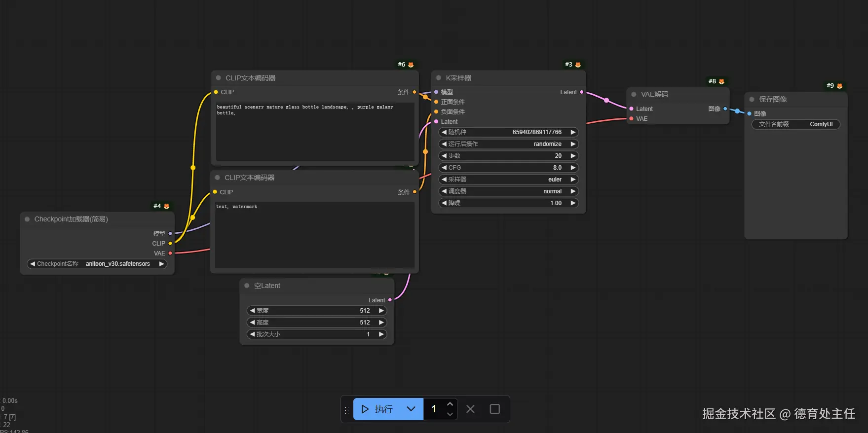Screen dimensions: 868x433
Task: Click the right arrow of 采样器 euler
Action: pyautogui.click(x=573, y=180)
